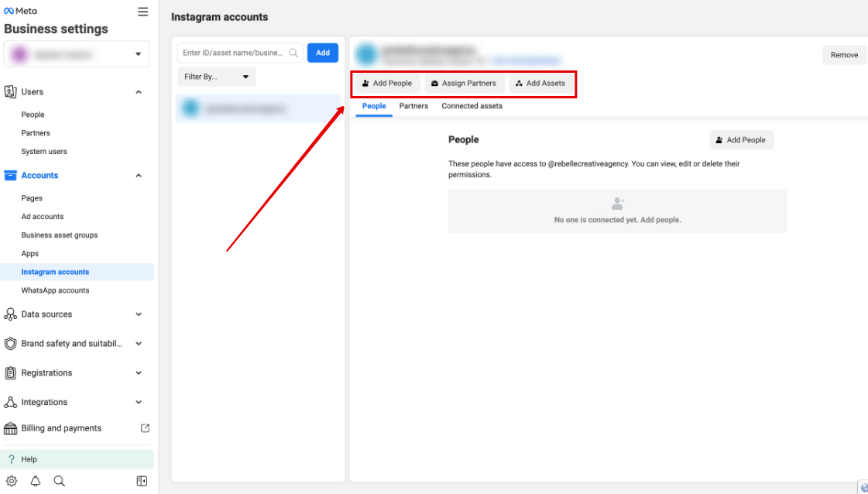Open Apps under Accounts
The width and height of the screenshot is (868, 494).
(30, 254)
